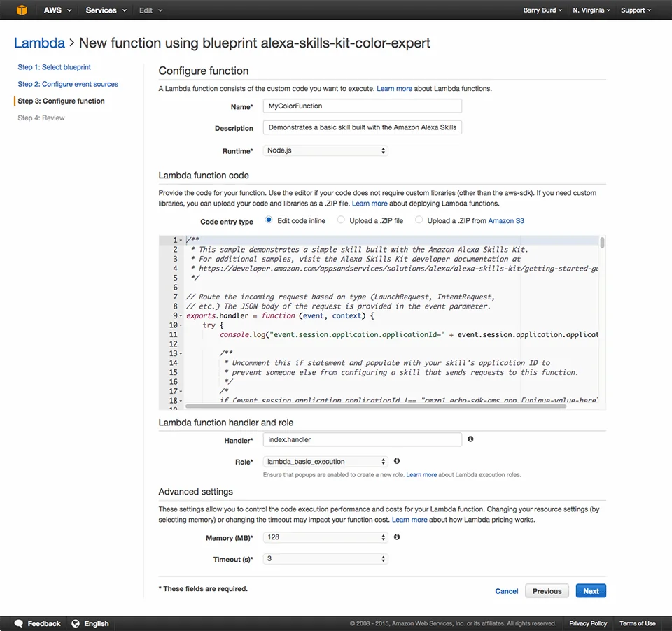Image resolution: width=672 pixels, height=631 pixels.
Task: Click Learn more about Lambda pricing
Action: point(409,520)
